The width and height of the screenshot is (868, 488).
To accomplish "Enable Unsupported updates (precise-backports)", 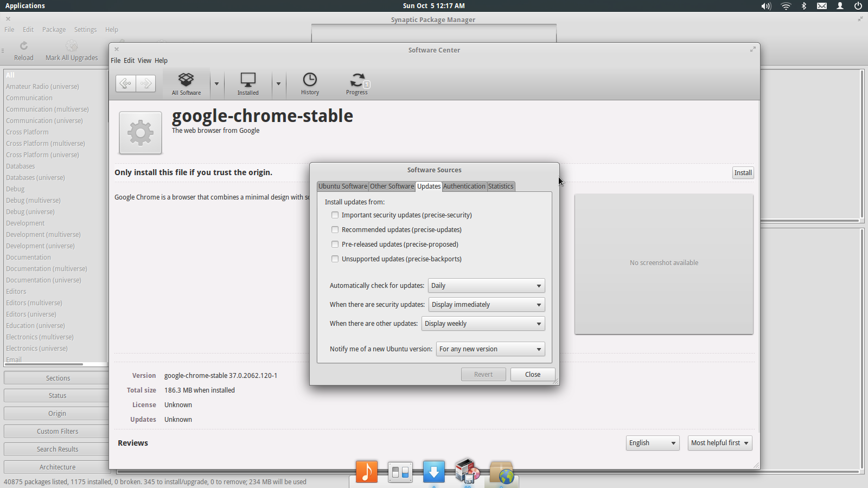I will coord(335,259).
